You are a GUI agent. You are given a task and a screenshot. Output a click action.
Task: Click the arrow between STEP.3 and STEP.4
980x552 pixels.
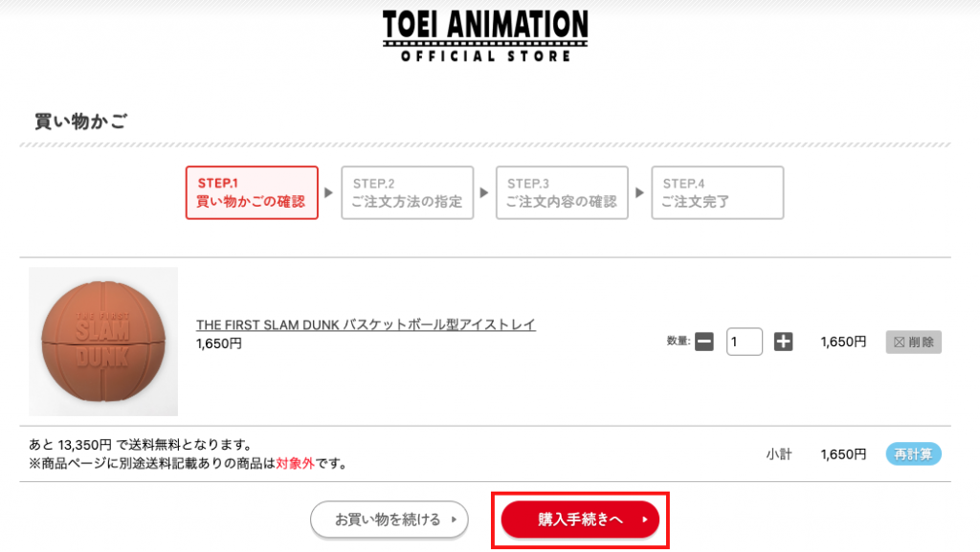tap(639, 193)
